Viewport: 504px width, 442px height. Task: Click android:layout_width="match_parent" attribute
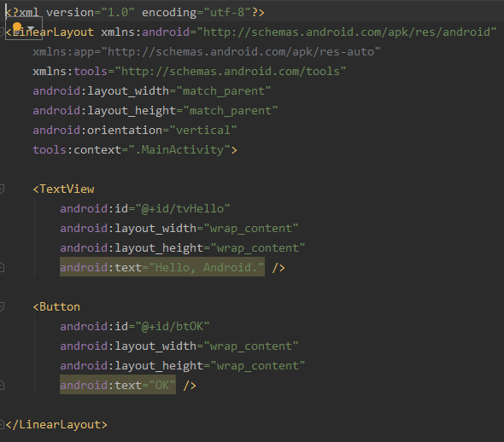[x=152, y=91]
